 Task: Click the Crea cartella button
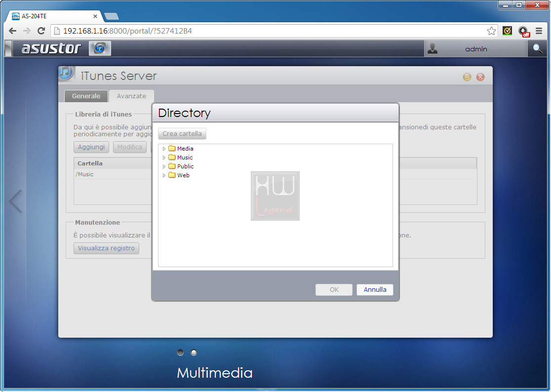pyautogui.click(x=182, y=133)
